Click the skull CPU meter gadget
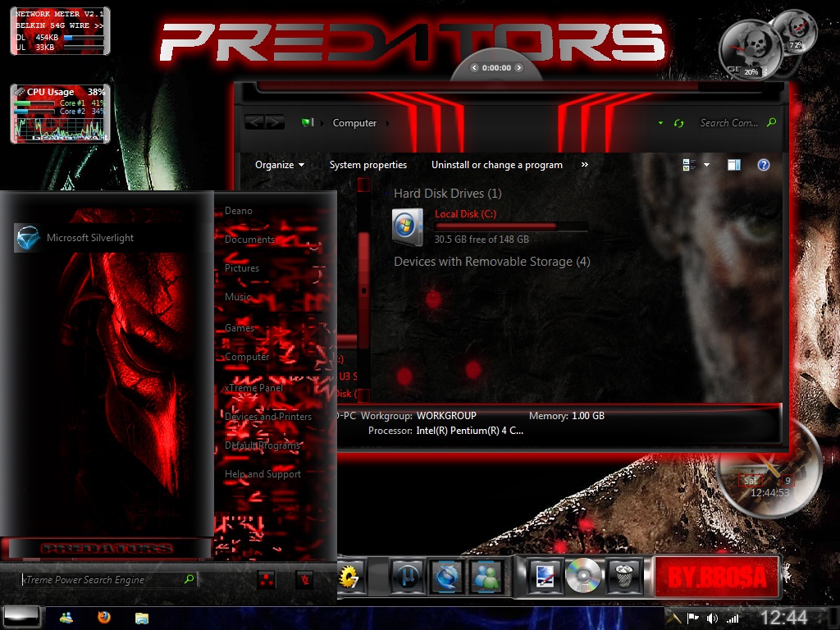 click(750, 49)
